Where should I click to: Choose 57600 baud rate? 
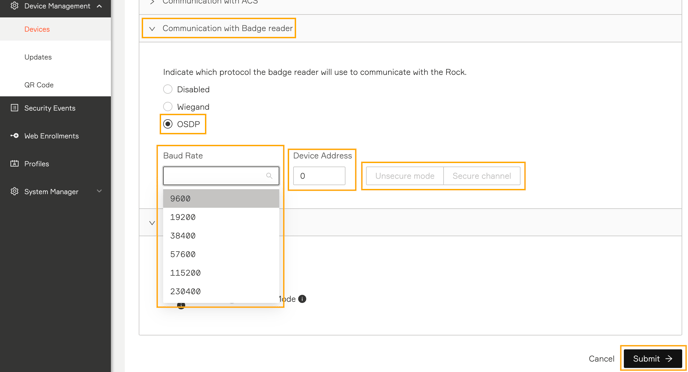tap(221, 254)
